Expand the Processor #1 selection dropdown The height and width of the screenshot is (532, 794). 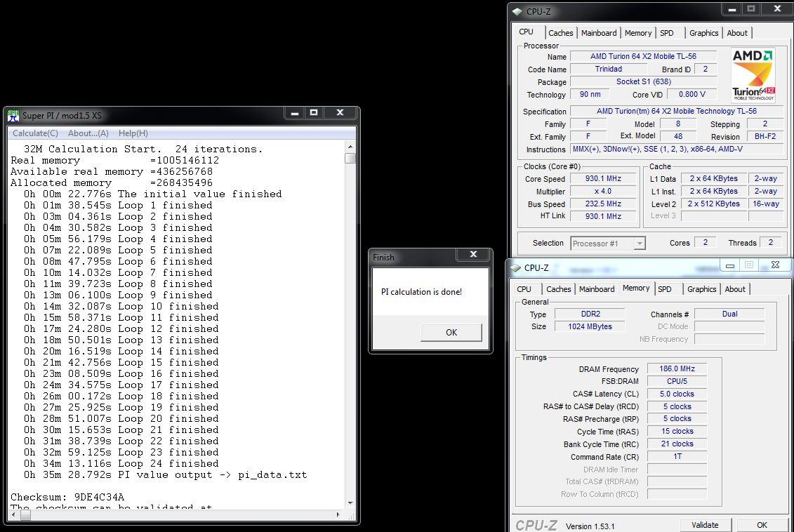coord(640,244)
